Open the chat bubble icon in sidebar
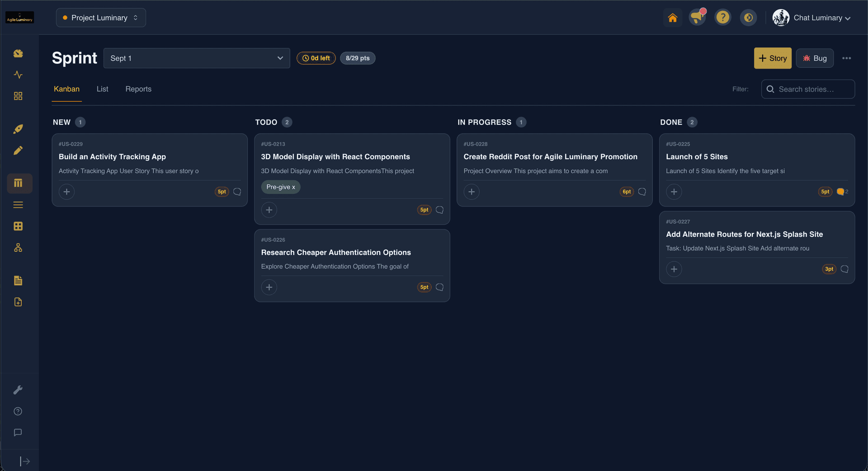The width and height of the screenshot is (868, 471). [x=18, y=433]
